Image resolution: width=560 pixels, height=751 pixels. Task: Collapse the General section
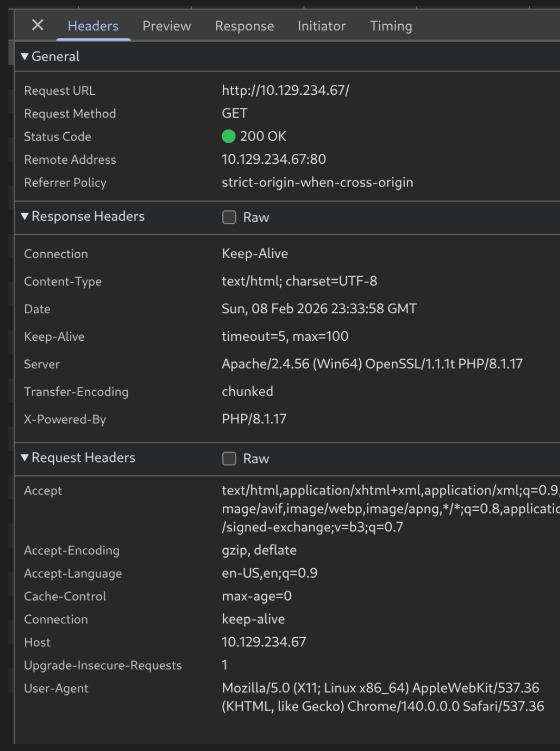click(x=50, y=56)
